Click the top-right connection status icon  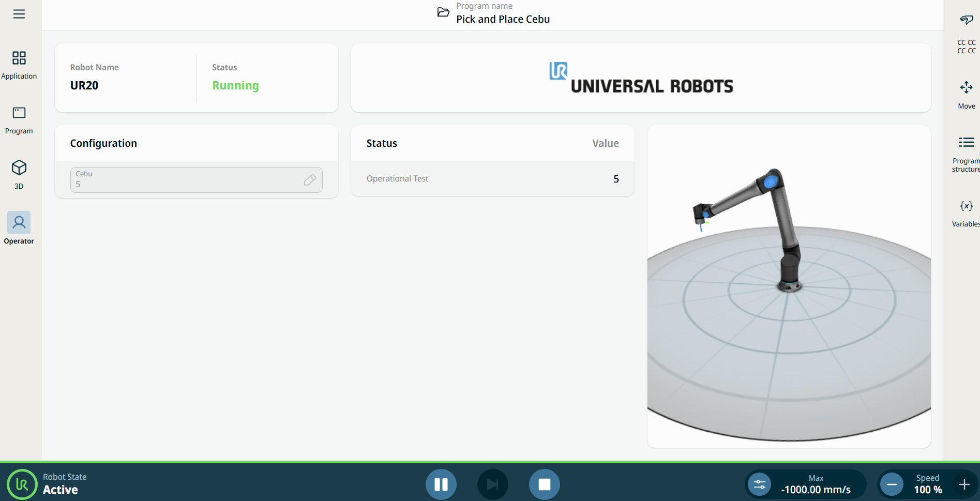tap(966, 20)
